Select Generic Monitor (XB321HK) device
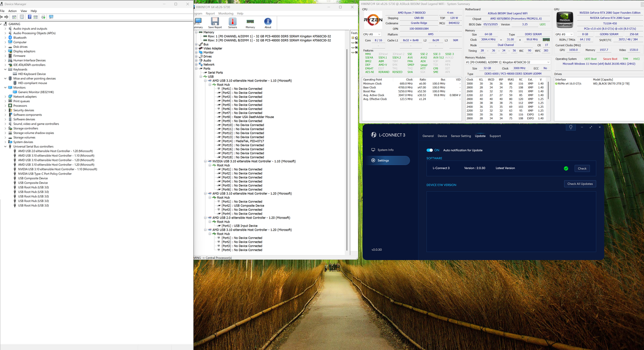 36,92
